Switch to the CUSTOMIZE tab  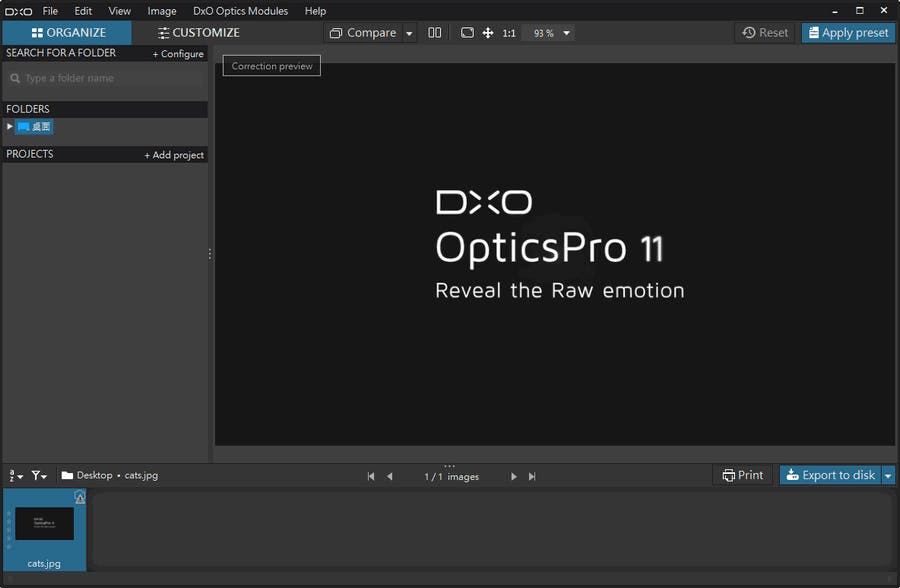point(199,33)
